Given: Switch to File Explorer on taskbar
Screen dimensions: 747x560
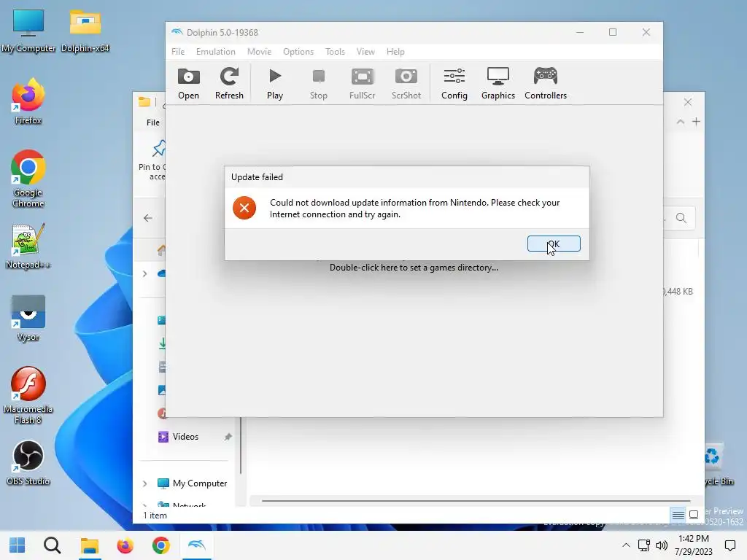Looking at the screenshot, I should coord(89,545).
